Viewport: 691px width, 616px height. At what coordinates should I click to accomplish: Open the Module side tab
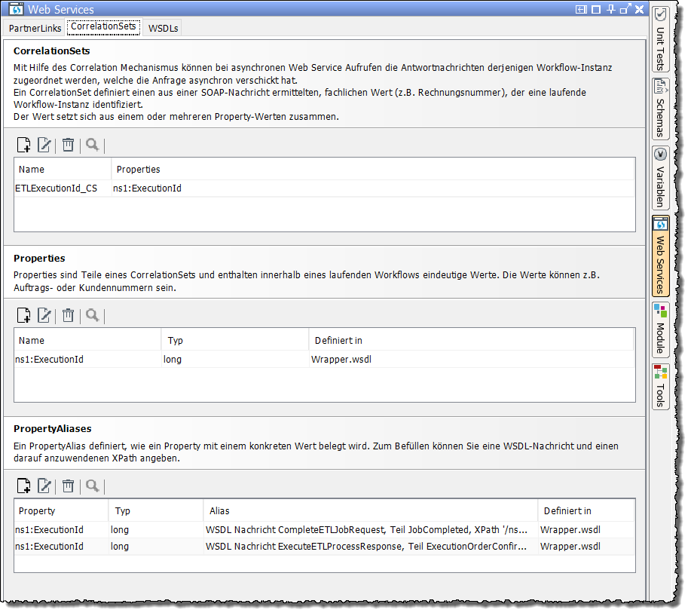[x=660, y=329]
